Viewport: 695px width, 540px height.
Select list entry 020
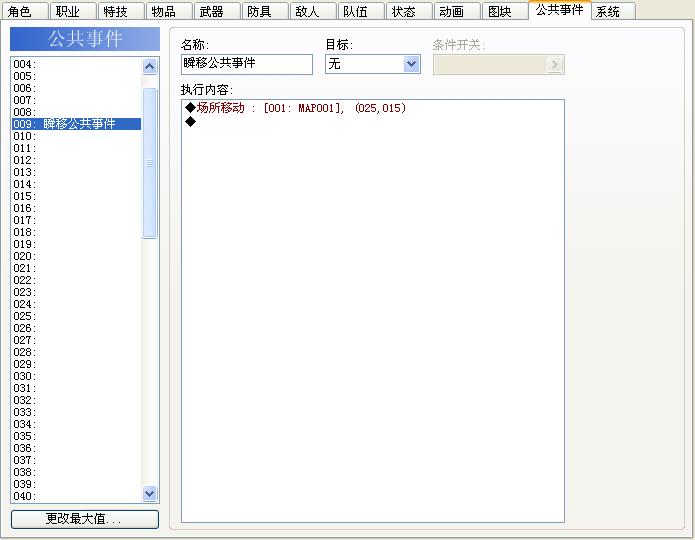click(76, 256)
